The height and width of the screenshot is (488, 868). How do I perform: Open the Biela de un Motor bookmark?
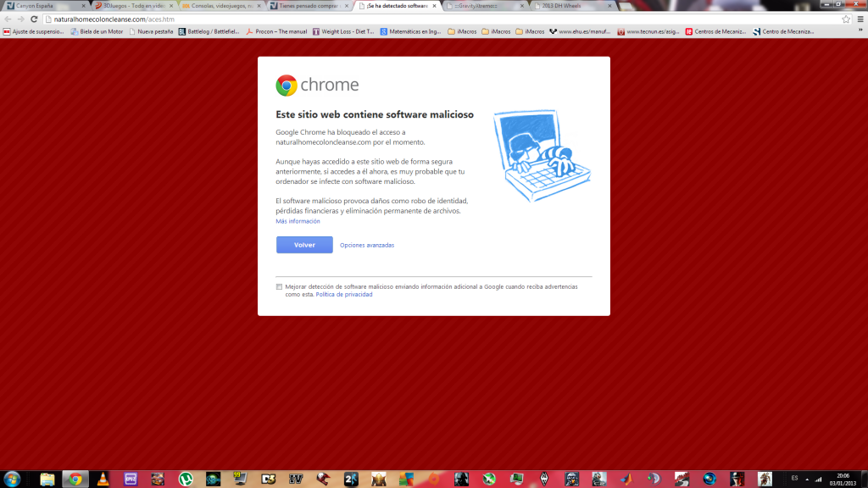[x=97, y=31]
